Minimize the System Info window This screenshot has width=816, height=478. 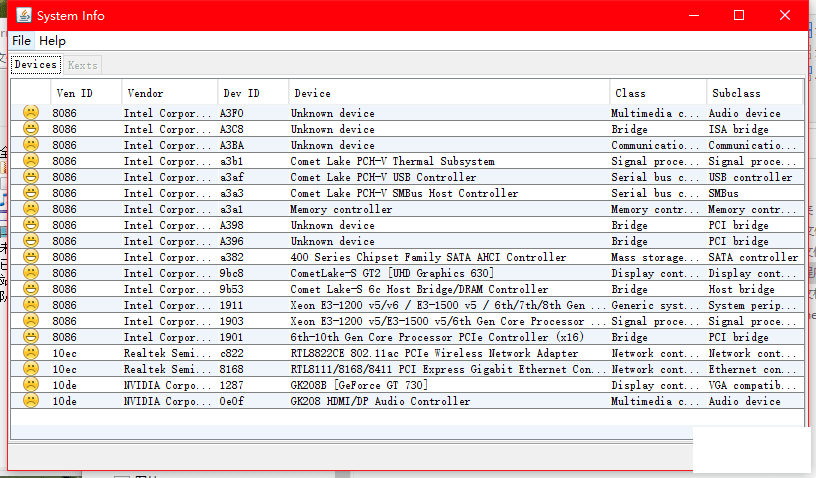[x=694, y=15]
